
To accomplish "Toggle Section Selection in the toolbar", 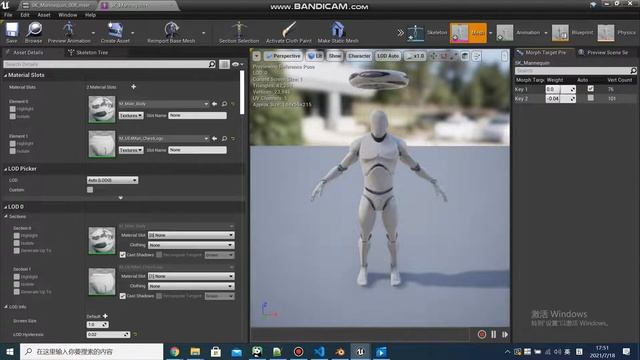I will [239, 31].
